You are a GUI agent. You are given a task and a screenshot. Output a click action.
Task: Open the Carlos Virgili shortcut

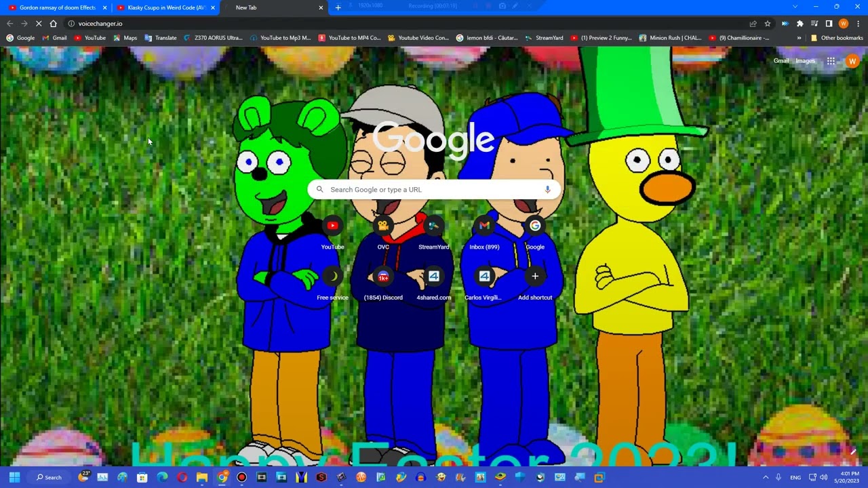coord(484,285)
